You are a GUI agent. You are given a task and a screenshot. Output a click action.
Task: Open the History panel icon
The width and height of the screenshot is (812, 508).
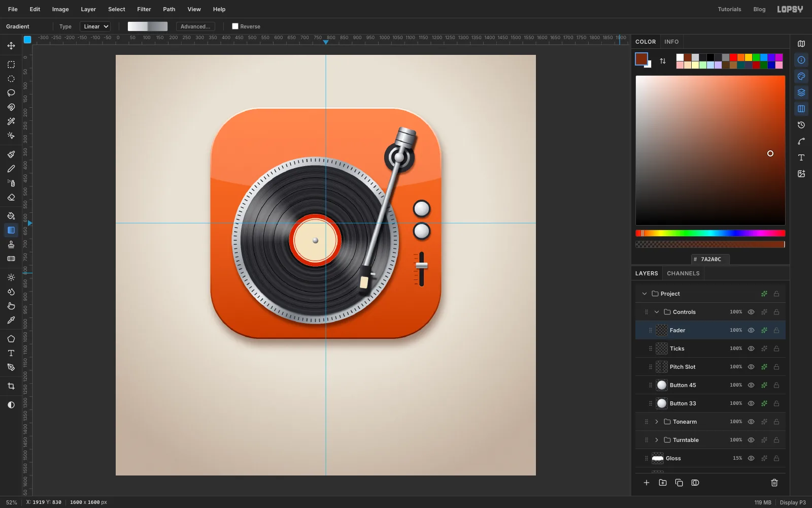point(801,125)
